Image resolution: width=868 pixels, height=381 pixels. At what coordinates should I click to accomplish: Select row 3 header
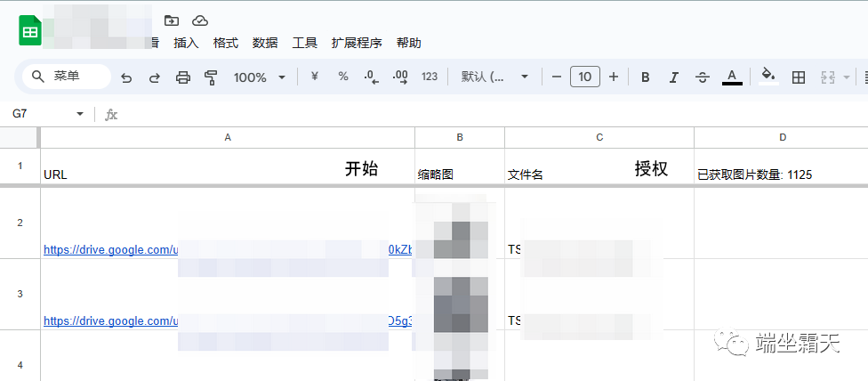click(x=20, y=294)
